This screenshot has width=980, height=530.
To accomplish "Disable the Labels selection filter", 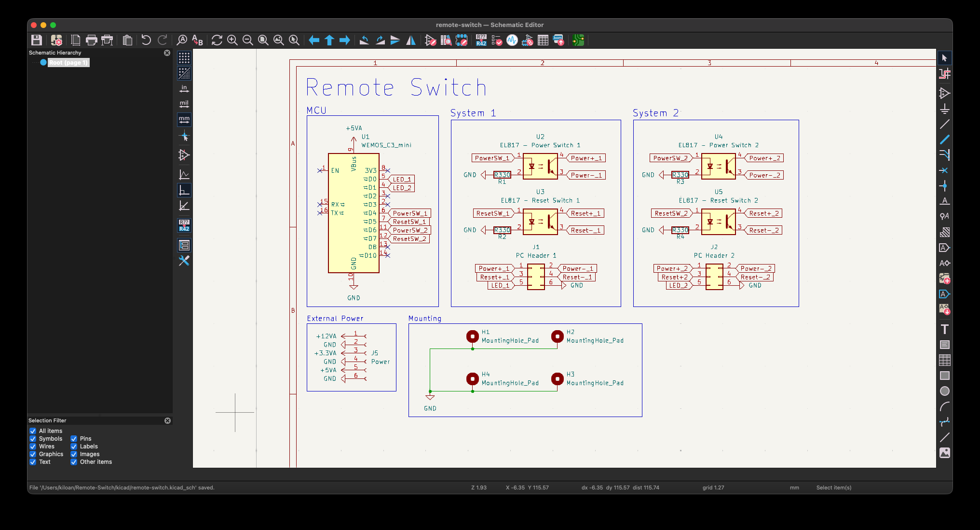I will click(x=74, y=446).
